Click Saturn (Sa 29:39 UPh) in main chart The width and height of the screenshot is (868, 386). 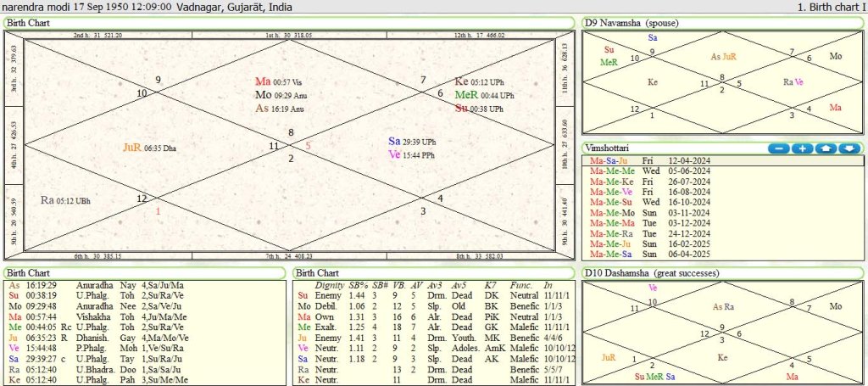pos(412,141)
